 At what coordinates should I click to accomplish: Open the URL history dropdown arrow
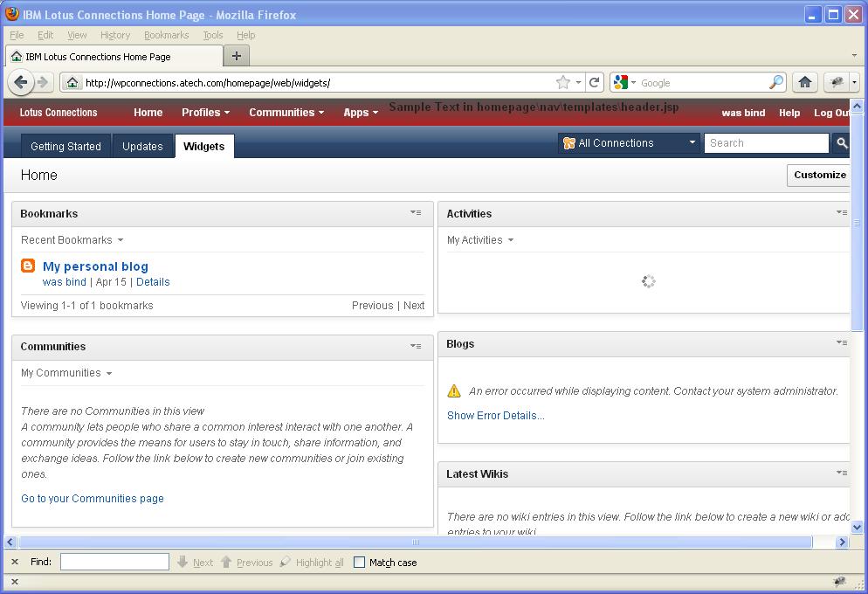tap(578, 82)
